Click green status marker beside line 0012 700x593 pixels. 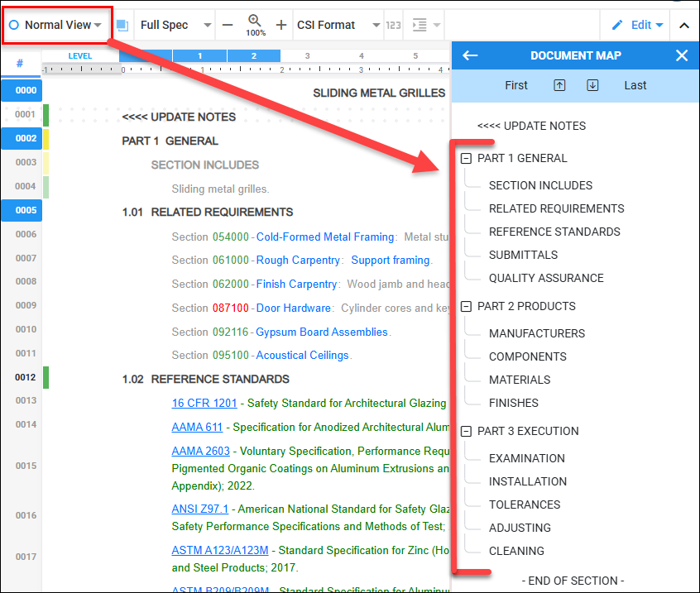pos(46,377)
